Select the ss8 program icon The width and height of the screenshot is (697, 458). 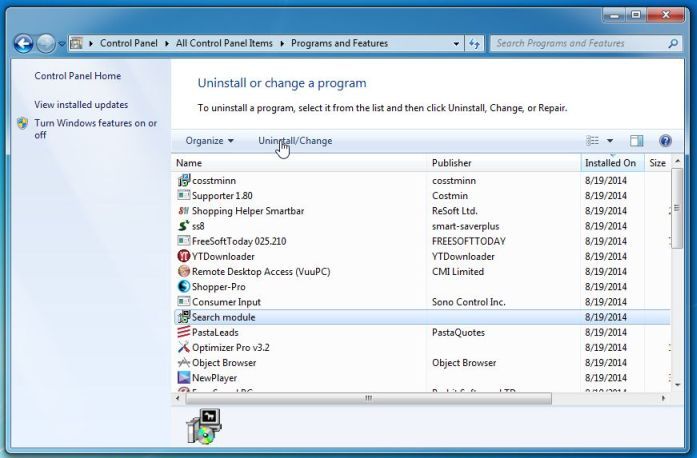184,225
